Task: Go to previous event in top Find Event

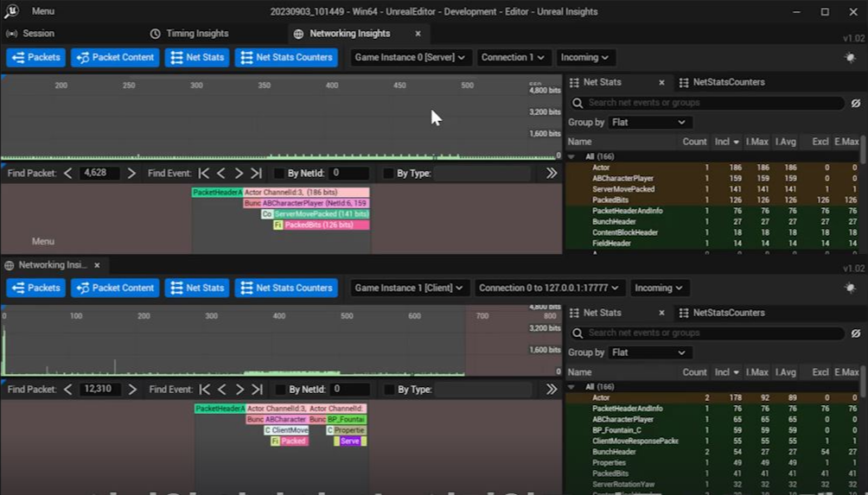Action: click(220, 173)
